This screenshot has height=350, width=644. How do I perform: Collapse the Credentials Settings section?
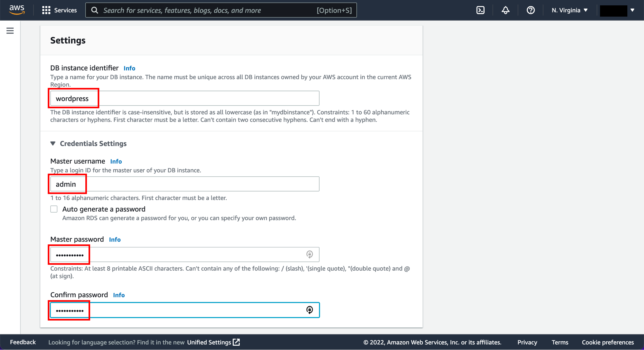point(53,144)
